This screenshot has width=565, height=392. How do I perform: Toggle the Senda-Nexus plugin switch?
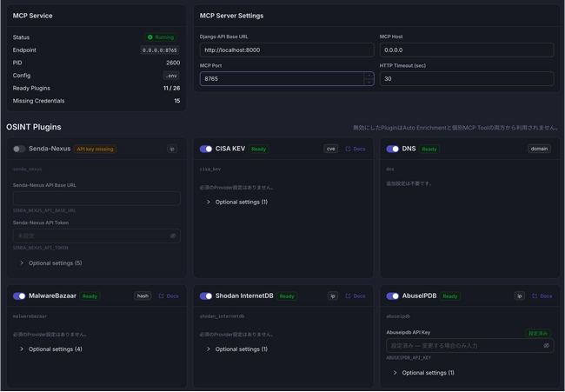click(19, 149)
